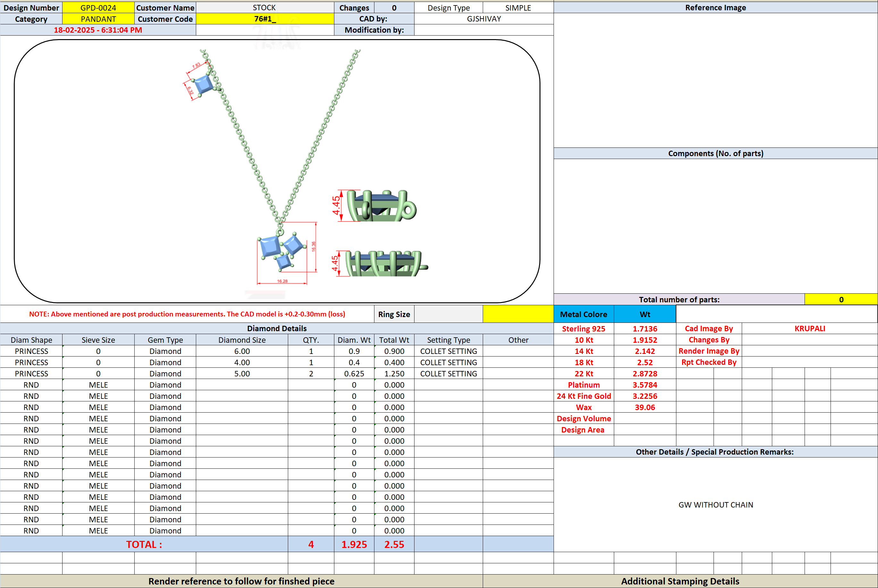Screen dimensions: 878x588
Task: Select total weight 1.250 cell
Action: click(394, 374)
